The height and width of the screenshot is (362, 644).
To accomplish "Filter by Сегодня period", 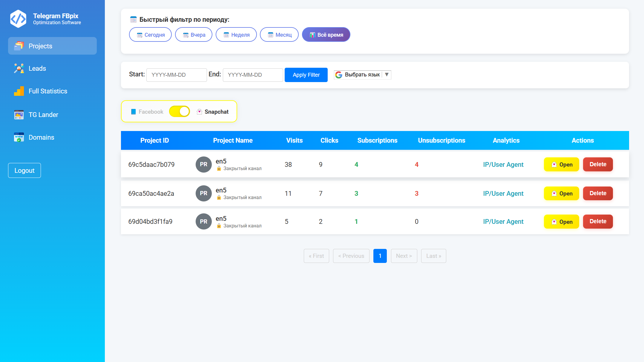I will coord(150,35).
